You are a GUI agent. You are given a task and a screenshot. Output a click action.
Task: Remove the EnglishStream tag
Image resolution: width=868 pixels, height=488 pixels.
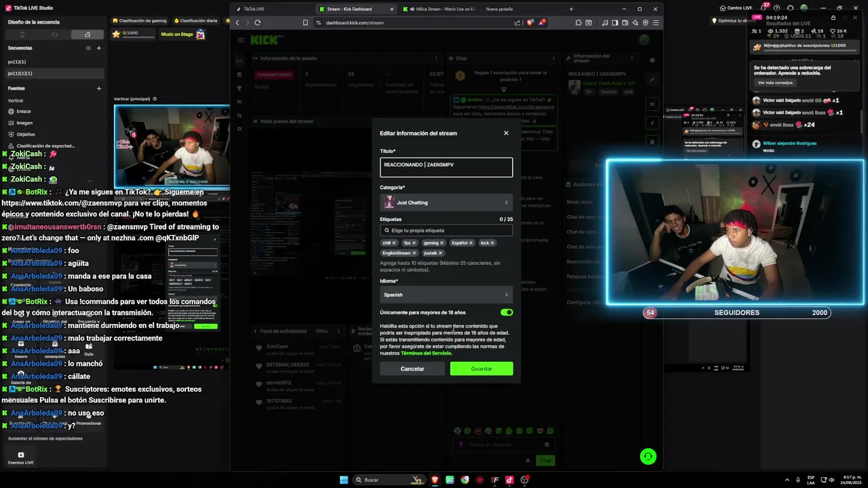(x=414, y=253)
